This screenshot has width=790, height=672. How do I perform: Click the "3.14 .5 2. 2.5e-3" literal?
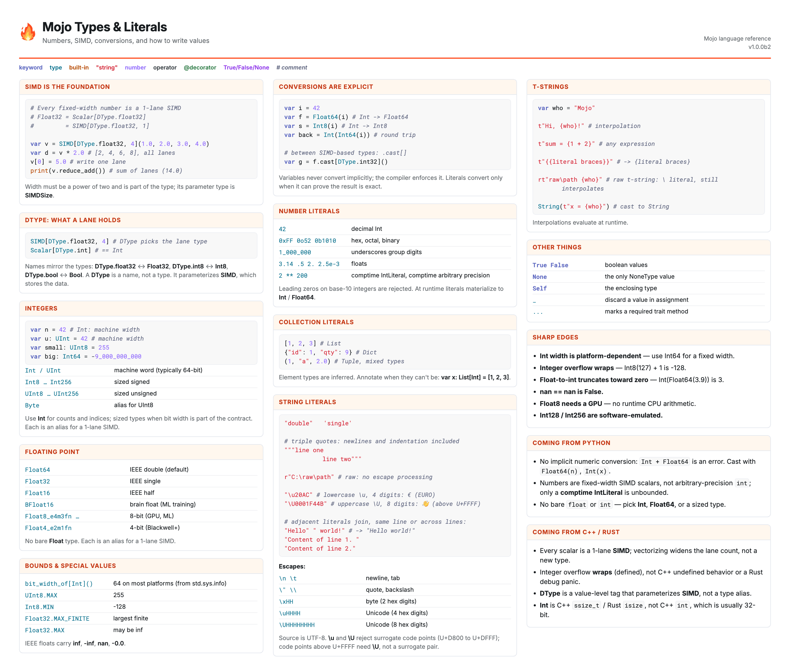pyautogui.click(x=309, y=264)
